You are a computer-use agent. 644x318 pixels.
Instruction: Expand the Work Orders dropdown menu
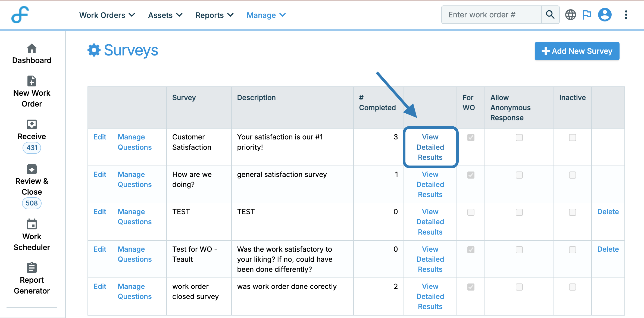point(107,15)
